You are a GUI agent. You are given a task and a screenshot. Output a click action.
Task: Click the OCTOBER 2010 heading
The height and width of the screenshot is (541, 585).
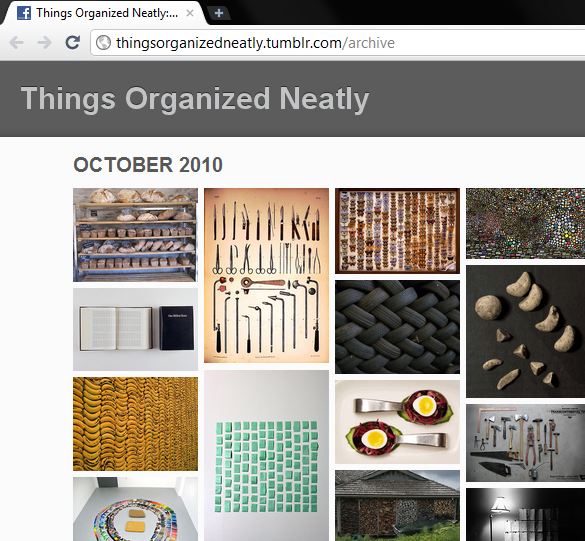(148, 165)
